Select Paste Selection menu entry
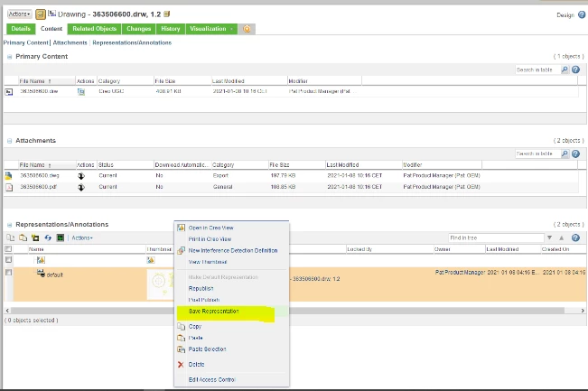 point(208,349)
